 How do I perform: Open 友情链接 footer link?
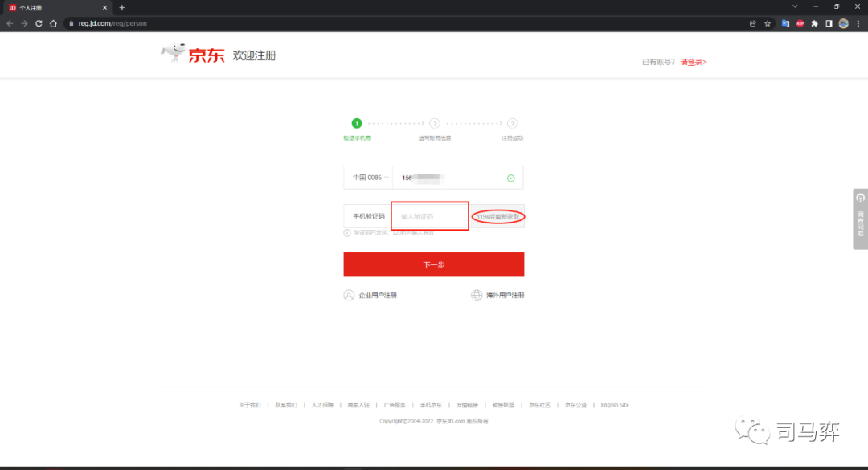(x=467, y=405)
